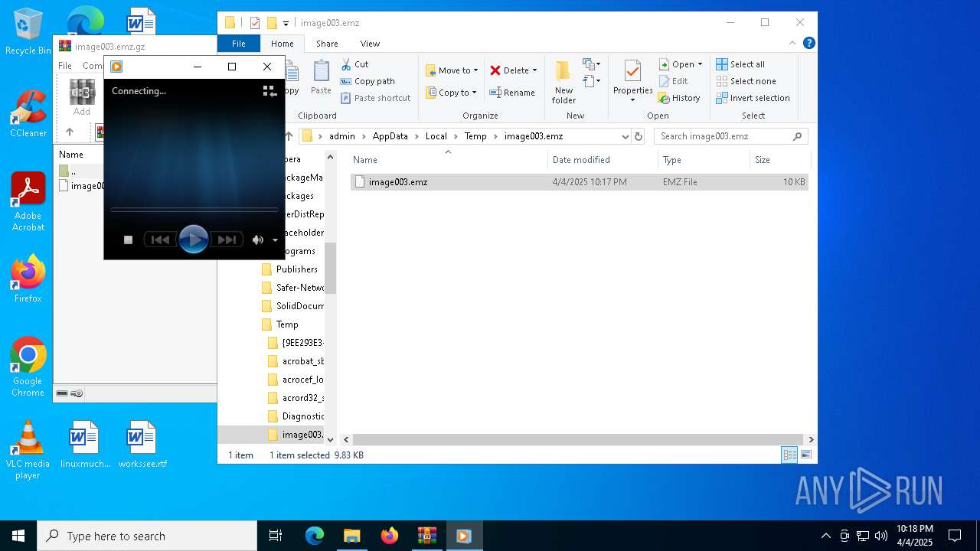This screenshot has height=551, width=980.
Task: Open File Explorer from taskbar
Action: pos(351,536)
